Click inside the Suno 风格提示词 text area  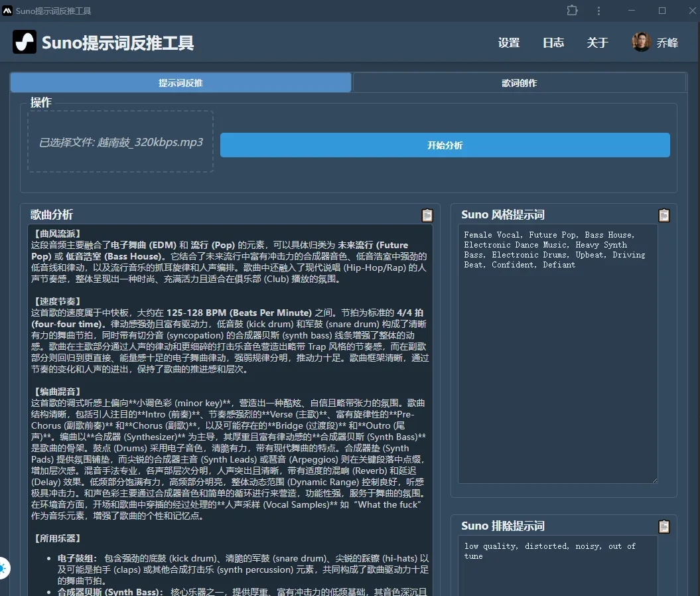pos(557,354)
